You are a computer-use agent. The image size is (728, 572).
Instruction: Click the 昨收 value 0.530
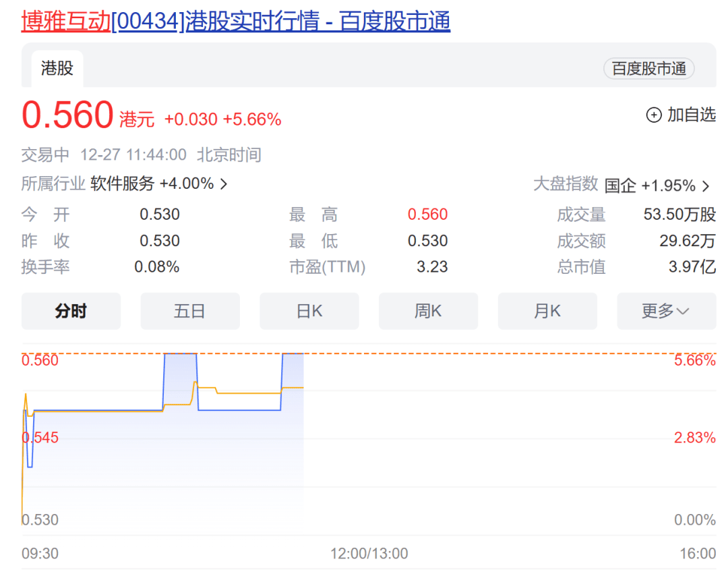coord(160,241)
